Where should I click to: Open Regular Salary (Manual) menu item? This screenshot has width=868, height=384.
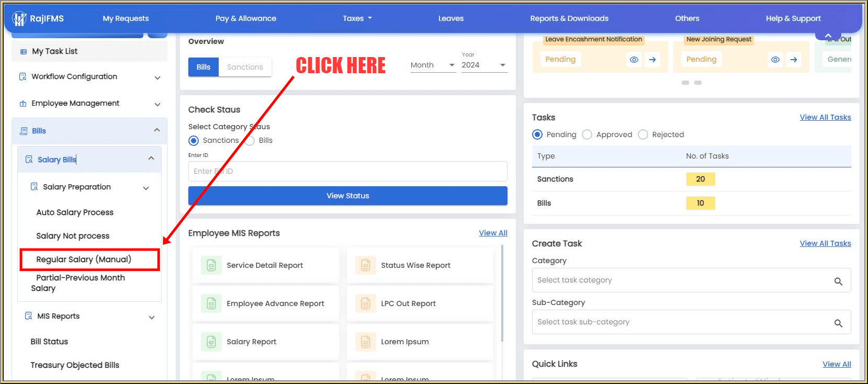point(84,259)
